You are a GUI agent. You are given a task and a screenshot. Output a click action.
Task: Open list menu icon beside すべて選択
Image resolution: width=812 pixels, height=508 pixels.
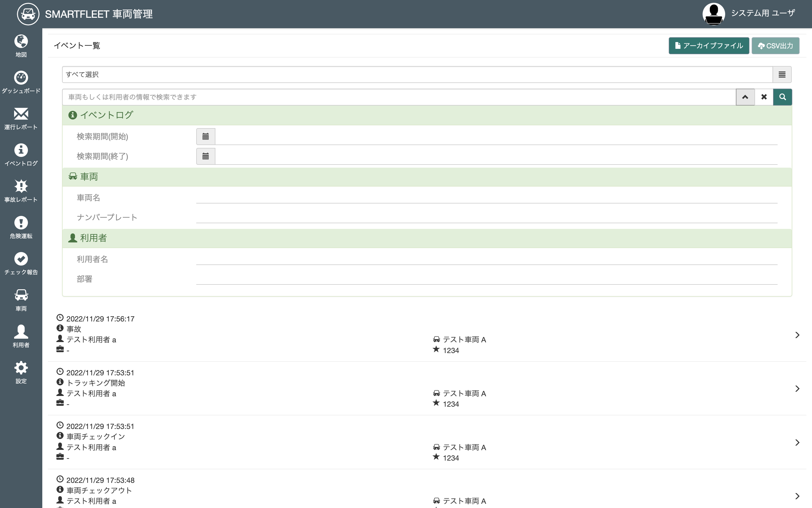click(782, 75)
